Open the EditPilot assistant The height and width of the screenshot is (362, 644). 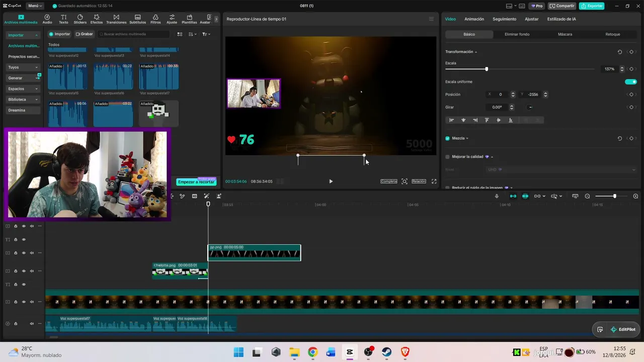(x=623, y=329)
